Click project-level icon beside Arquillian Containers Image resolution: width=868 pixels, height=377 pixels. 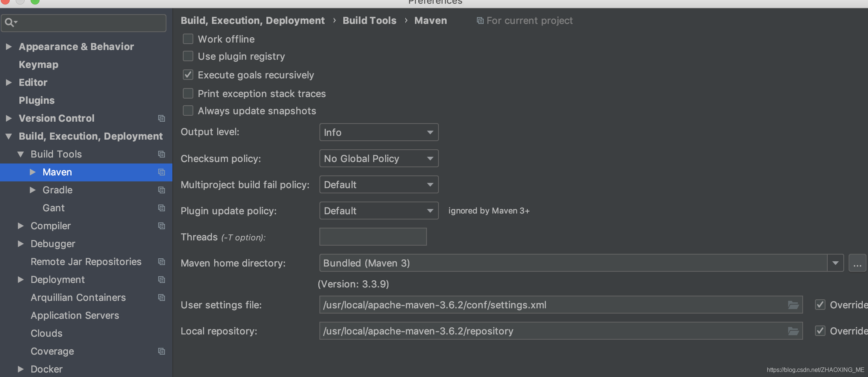click(x=162, y=297)
